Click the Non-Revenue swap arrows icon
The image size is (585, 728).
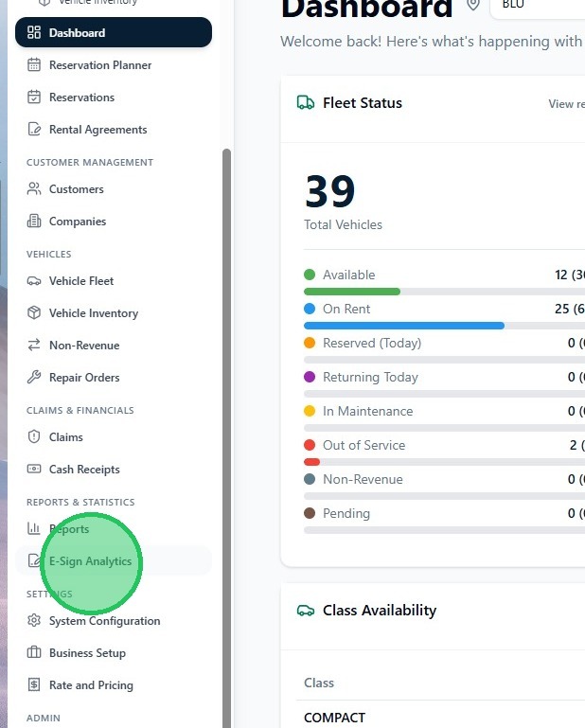34,345
